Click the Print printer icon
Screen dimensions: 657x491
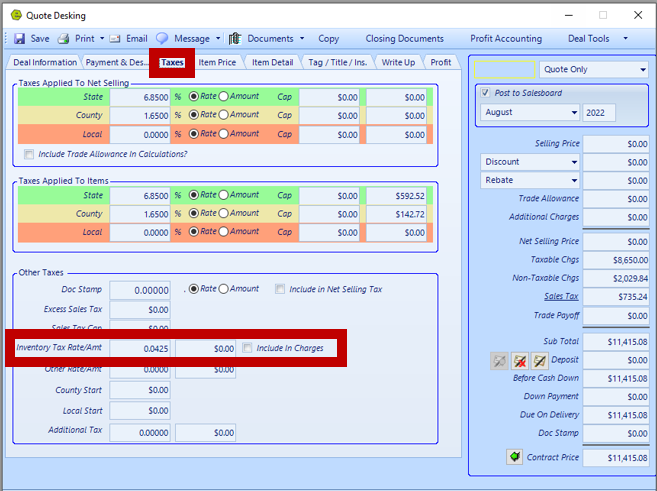click(63, 39)
